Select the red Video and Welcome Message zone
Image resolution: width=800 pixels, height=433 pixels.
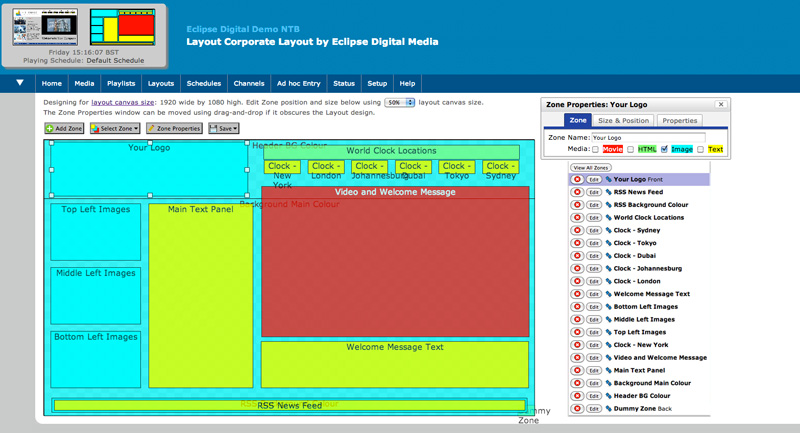tap(395, 261)
